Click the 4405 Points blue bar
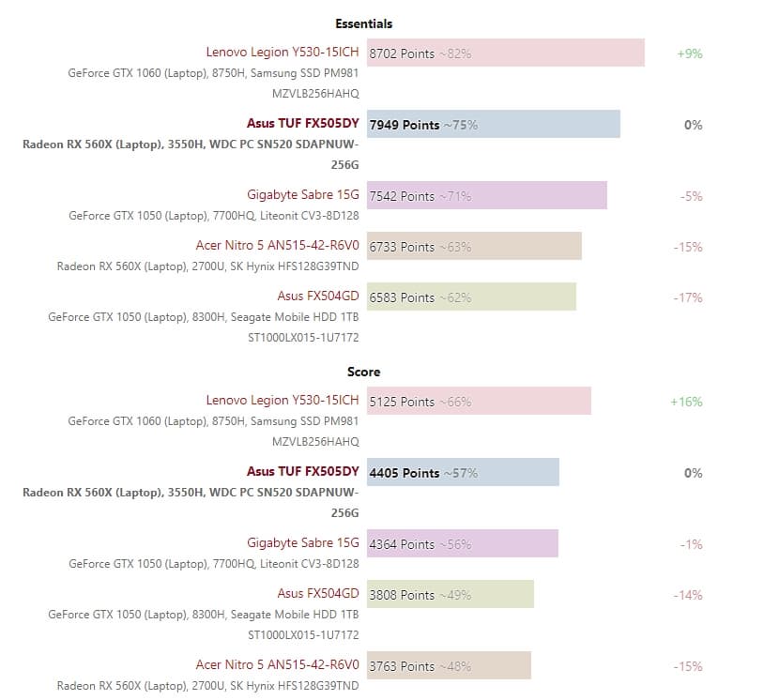779x700 pixels. (463, 473)
